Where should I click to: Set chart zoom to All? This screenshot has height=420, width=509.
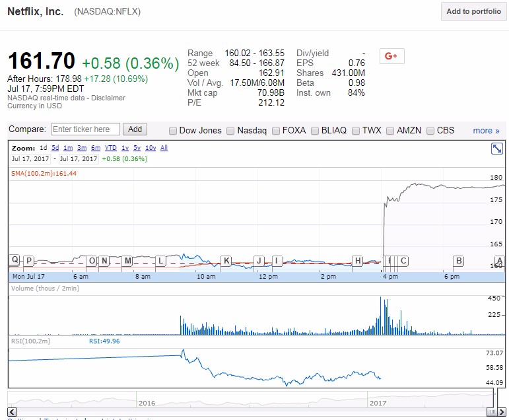point(164,148)
